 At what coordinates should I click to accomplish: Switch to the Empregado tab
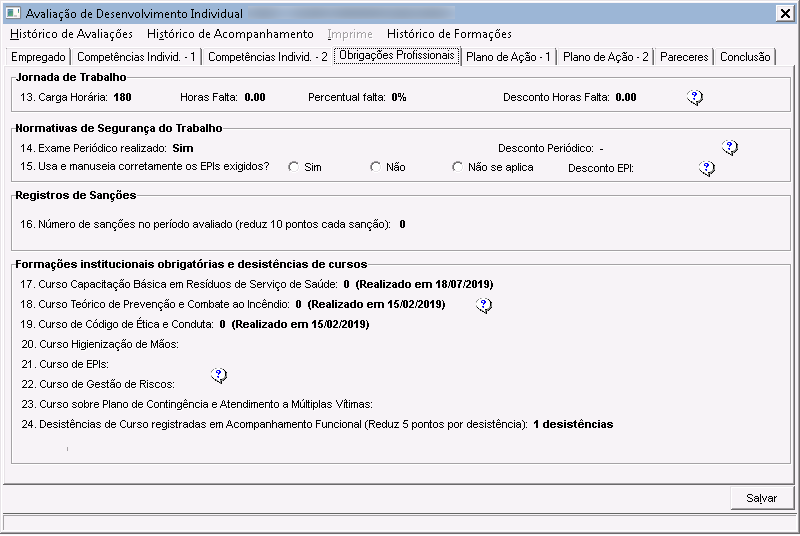(38, 57)
